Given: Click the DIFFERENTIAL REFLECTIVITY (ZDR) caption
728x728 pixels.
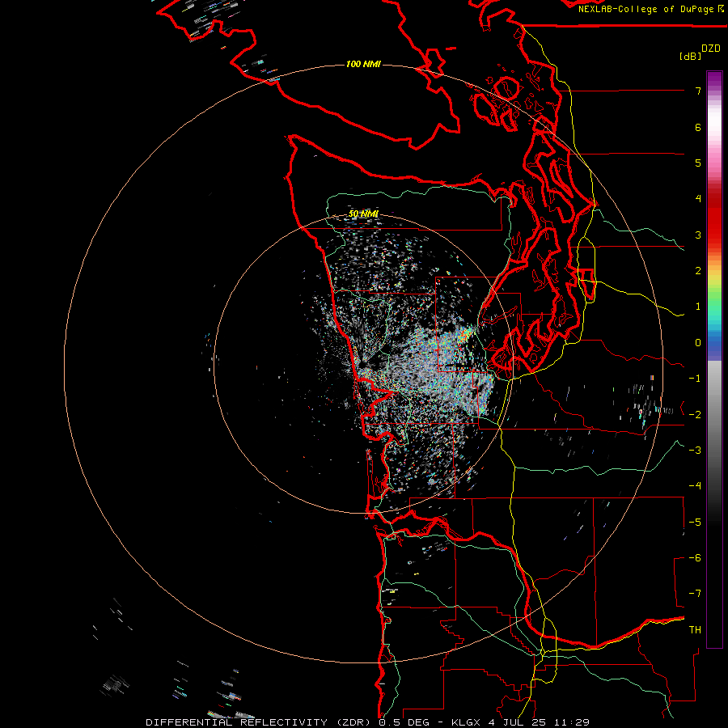Looking at the screenshot, I should pyautogui.click(x=259, y=722).
